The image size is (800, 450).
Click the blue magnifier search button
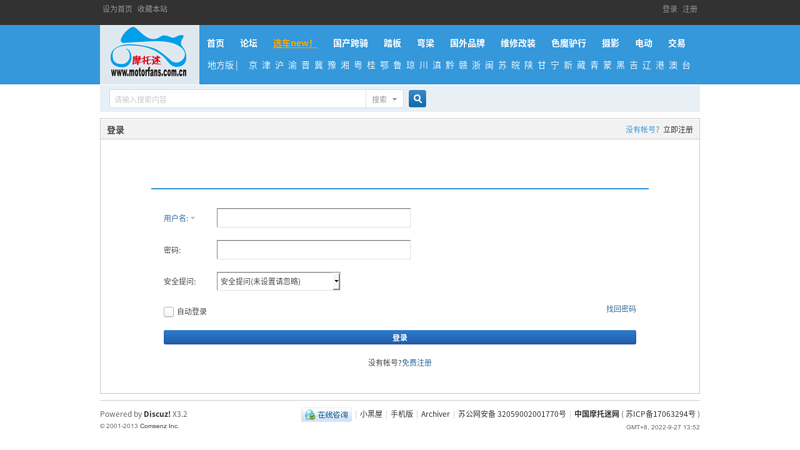coord(417,99)
